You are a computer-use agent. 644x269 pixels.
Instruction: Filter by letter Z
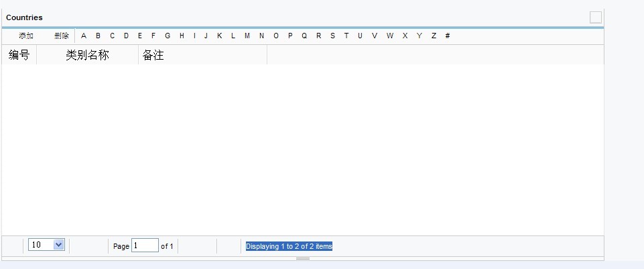[434, 36]
